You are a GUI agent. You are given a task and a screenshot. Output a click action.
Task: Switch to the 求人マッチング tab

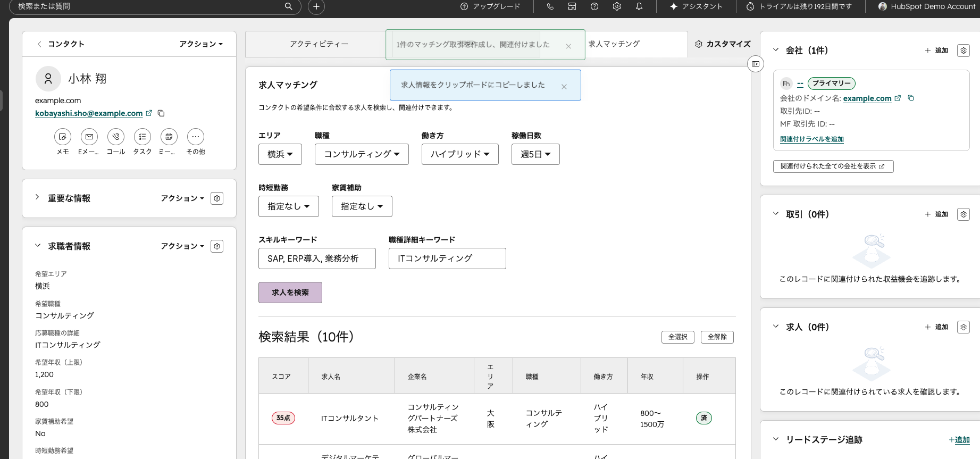614,44
